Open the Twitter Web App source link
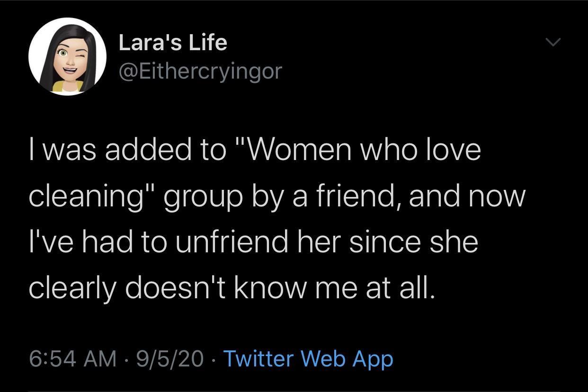Screen dimensions: 588x392 (x=308, y=359)
